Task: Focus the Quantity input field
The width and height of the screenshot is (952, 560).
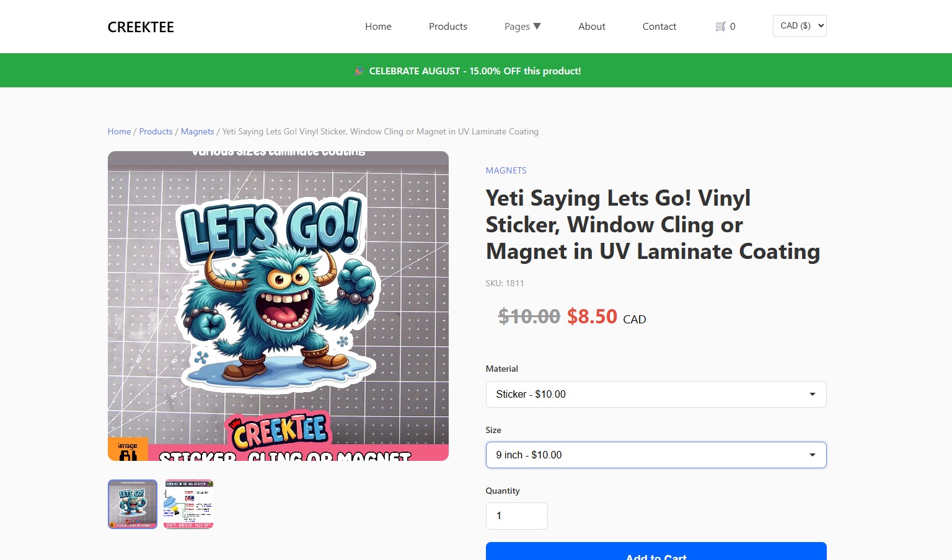Action: click(516, 516)
